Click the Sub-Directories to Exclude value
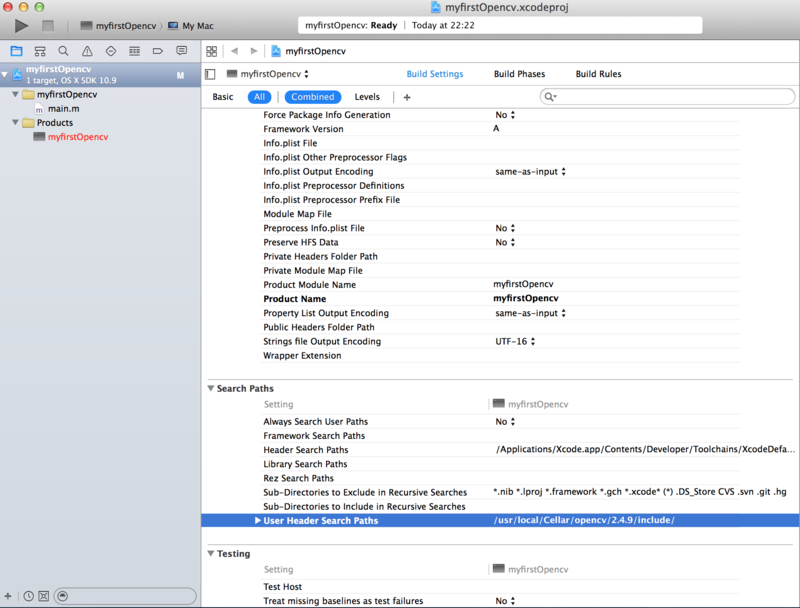This screenshot has height=608, width=800. [640, 492]
